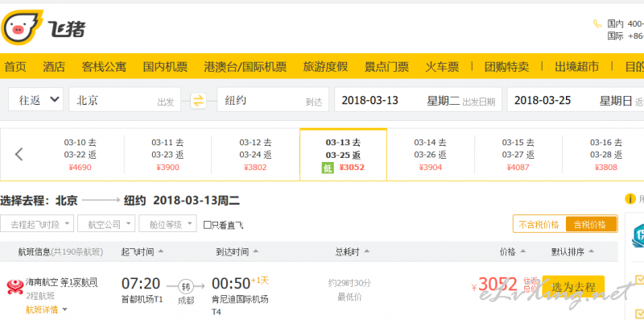Click departure time 07:20

point(140,284)
